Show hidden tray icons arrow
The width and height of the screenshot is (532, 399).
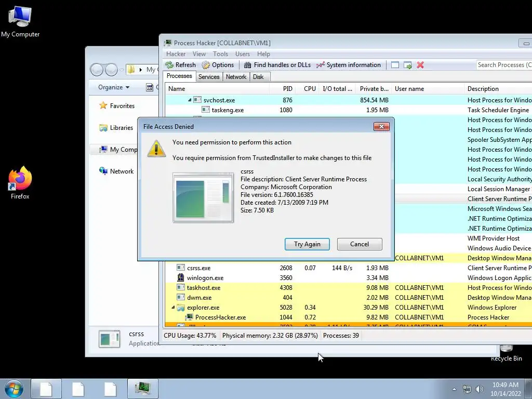pos(454,389)
